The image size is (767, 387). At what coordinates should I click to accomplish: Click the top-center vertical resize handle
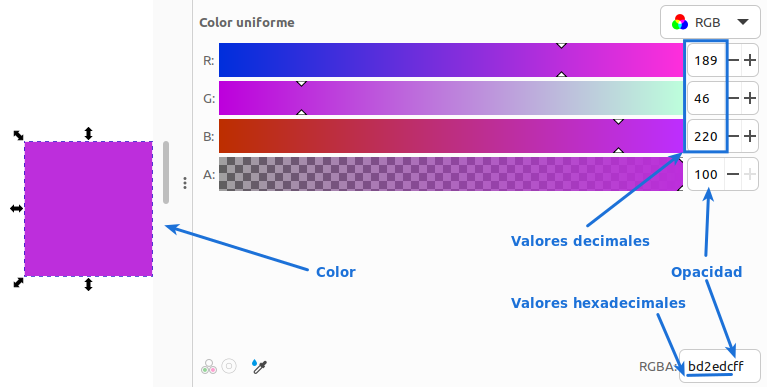coord(88,134)
